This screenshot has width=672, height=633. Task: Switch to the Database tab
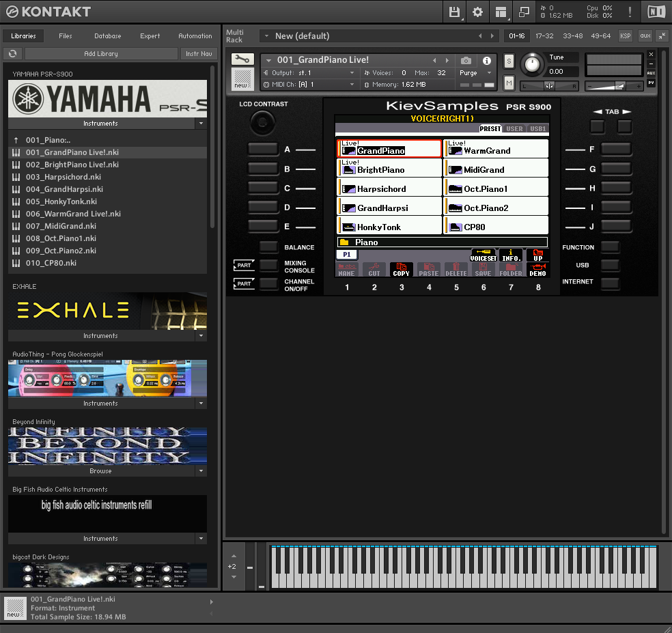click(108, 36)
